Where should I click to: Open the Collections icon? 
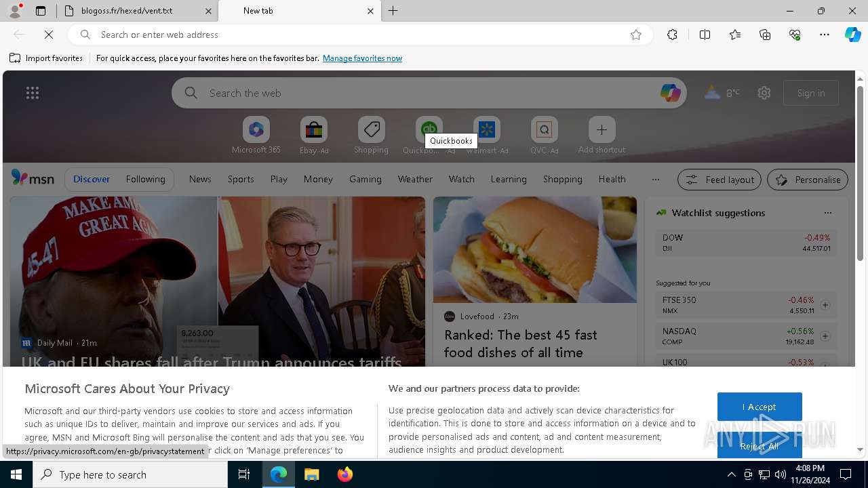(x=765, y=35)
